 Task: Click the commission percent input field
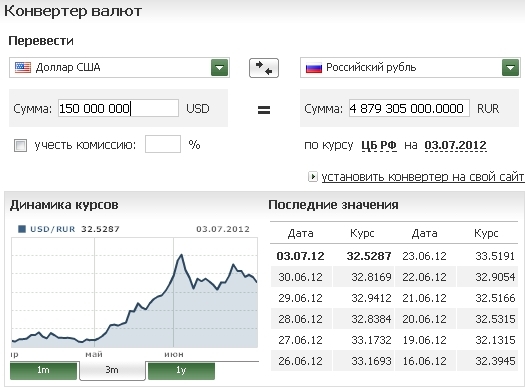[163, 144]
